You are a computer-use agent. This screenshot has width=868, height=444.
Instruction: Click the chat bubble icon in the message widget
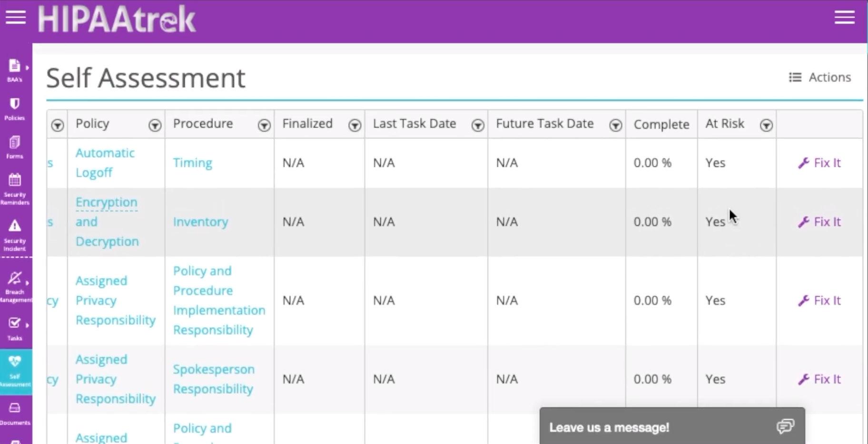[785, 426]
